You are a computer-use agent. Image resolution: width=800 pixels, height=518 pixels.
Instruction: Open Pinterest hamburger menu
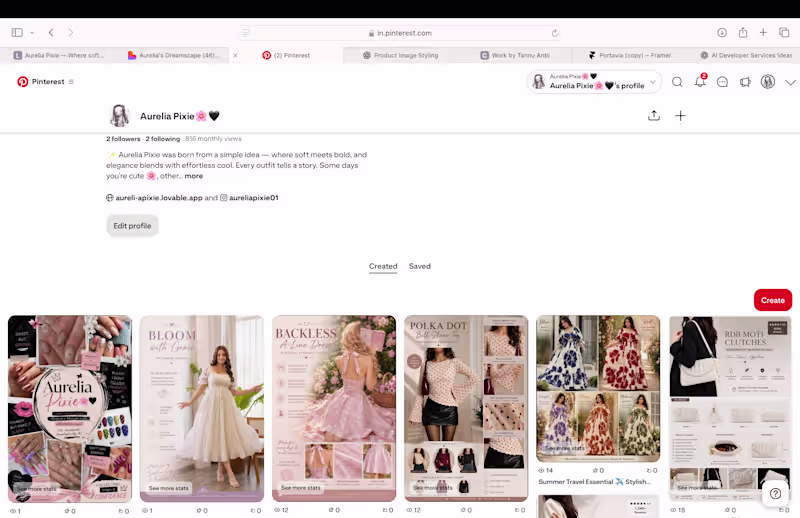[x=71, y=82]
